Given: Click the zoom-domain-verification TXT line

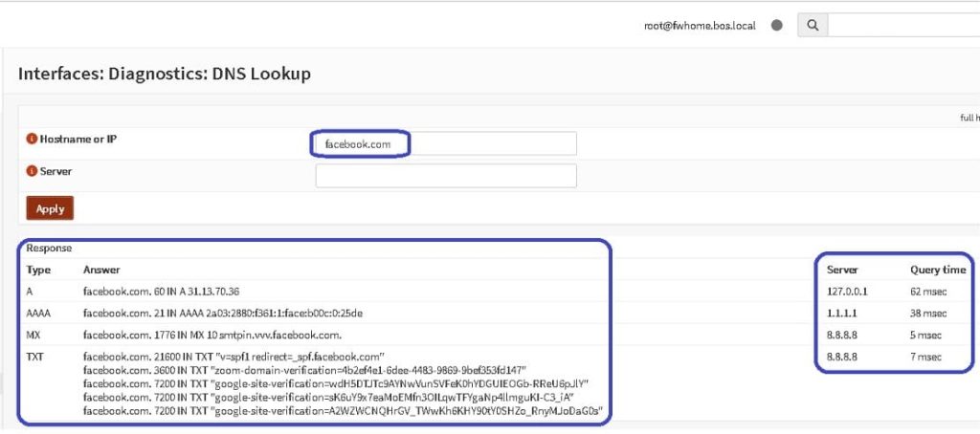Looking at the screenshot, I should (305, 370).
